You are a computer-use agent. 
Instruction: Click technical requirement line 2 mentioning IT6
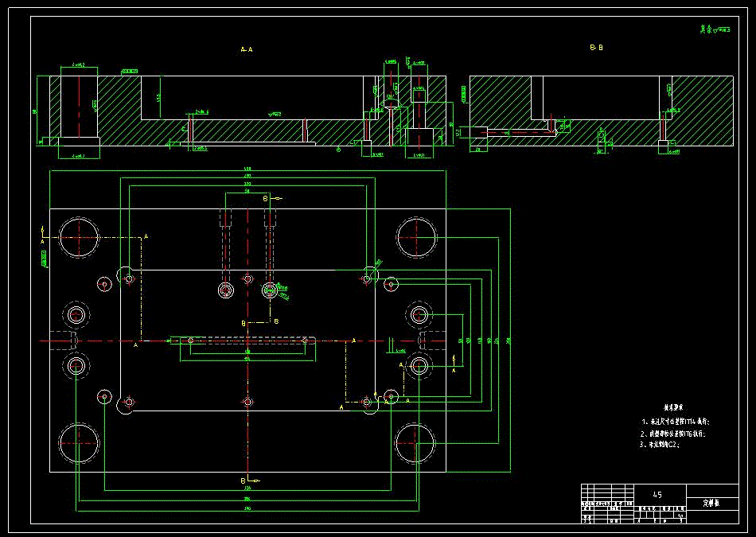coord(673,434)
